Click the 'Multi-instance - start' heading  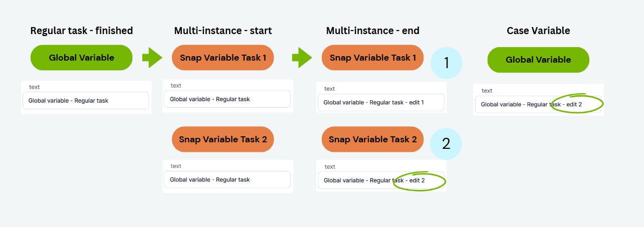[x=223, y=31]
